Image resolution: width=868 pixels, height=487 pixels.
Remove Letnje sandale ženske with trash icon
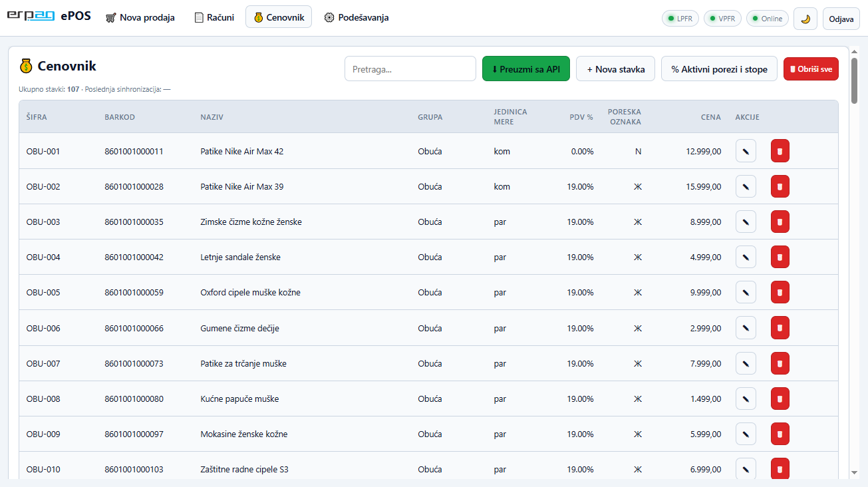(780, 257)
